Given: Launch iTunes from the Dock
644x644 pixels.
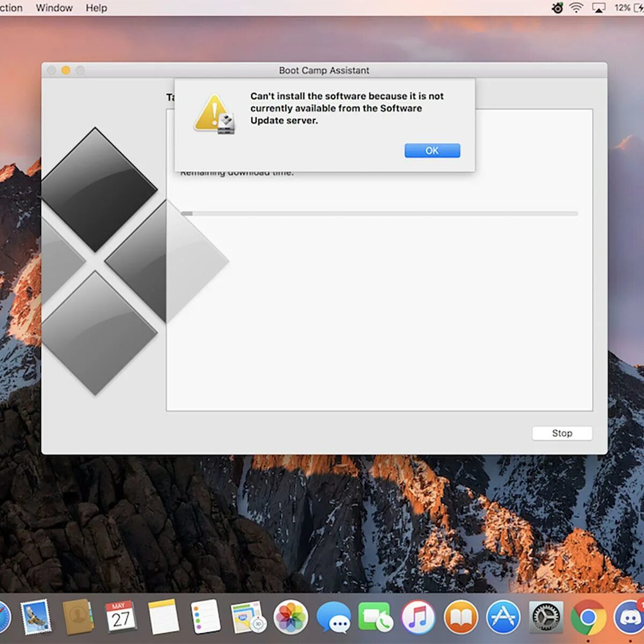Looking at the screenshot, I should click(x=418, y=617).
